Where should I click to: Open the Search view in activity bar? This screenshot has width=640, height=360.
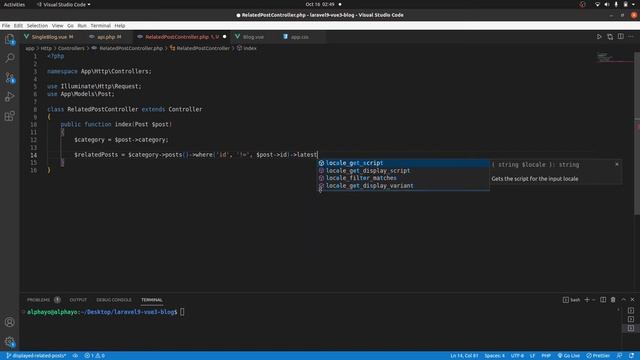pyautogui.click(x=9, y=58)
